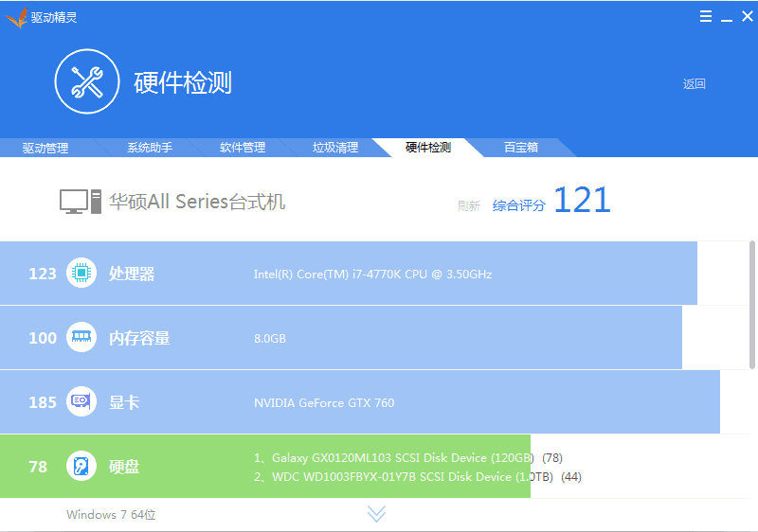Viewport: 758px width, 532px height.
Task: Click the 综合评分 label
Action: click(518, 205)
